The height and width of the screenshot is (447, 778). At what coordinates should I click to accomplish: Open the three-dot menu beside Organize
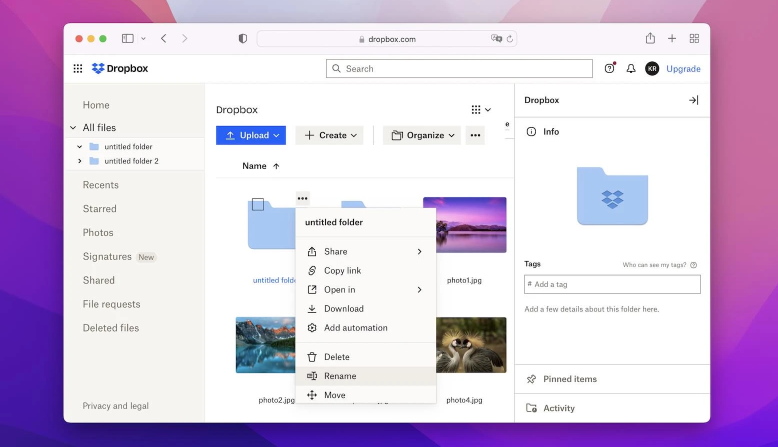[x=475, y=135]
